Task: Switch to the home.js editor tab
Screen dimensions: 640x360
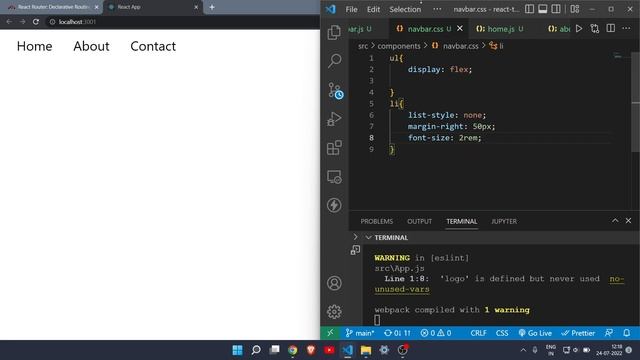Action: (500, 29)
